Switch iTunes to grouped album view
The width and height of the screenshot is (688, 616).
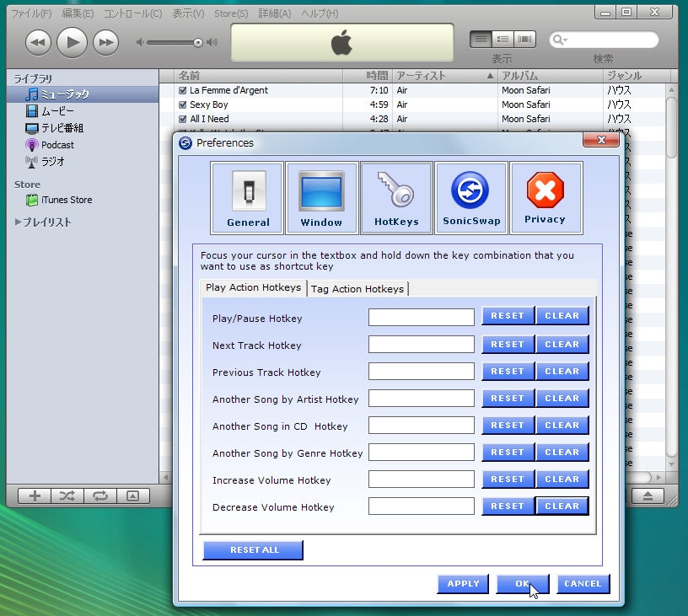(x=503, y=40)
